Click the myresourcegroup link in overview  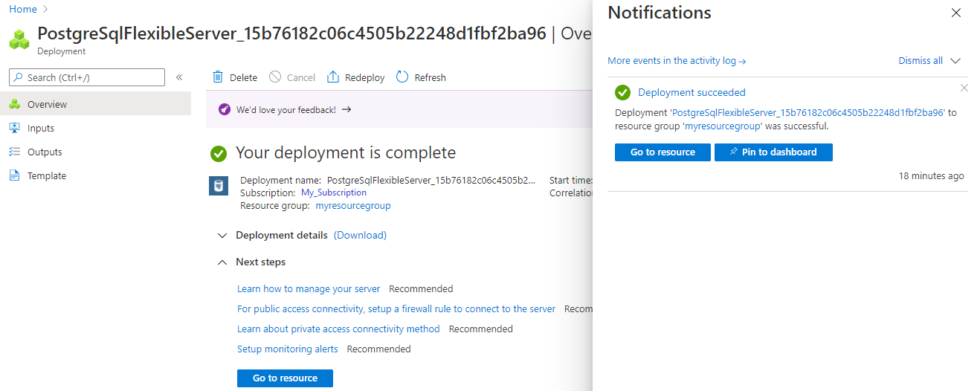(353, 206)
